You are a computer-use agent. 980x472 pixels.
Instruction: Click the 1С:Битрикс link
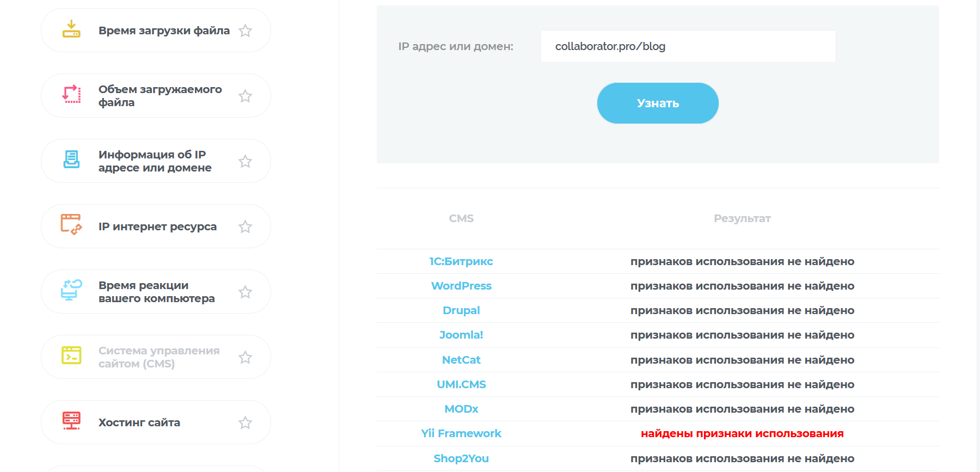(x=461, y=261)
